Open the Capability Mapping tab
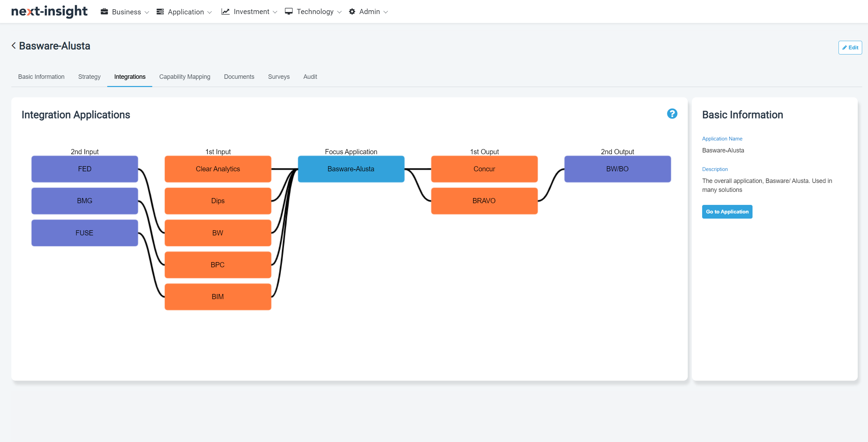This screenshot has width=868, height=442. 185,77
